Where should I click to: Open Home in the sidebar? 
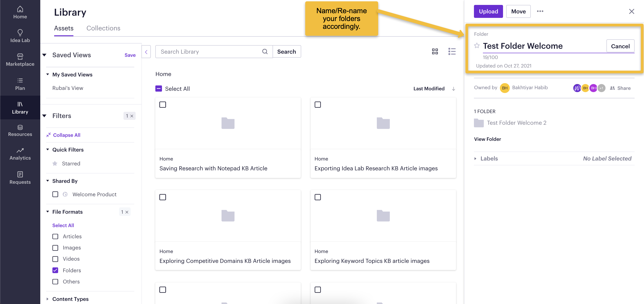[20, 13]
